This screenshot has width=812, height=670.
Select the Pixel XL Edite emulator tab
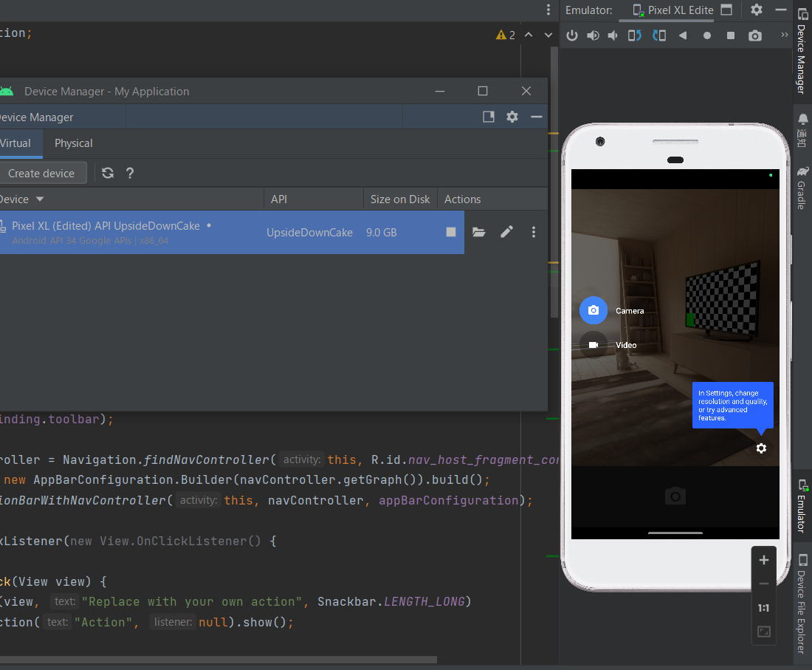click(x=672, y=10)
